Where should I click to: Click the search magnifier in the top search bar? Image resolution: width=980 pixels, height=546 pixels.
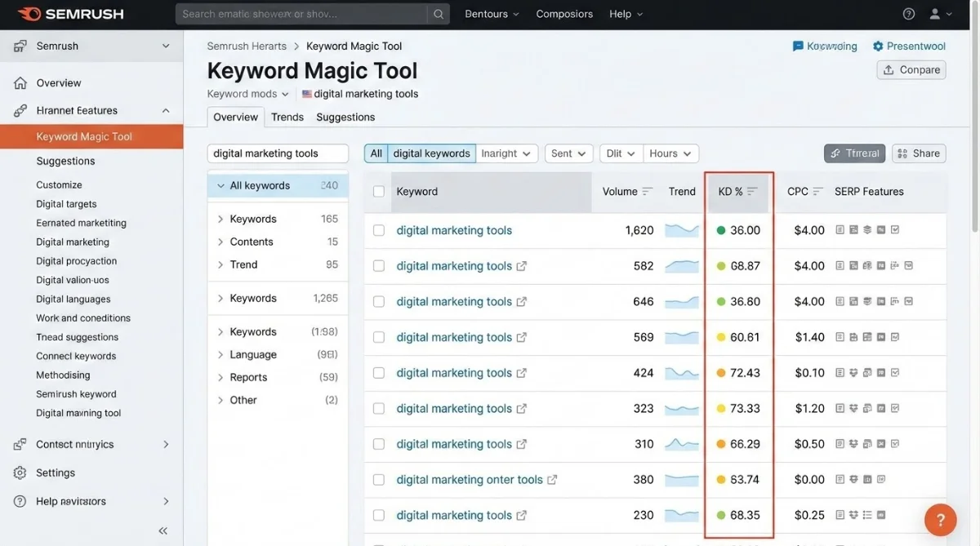pyautogui.click(x=439, y=14)
